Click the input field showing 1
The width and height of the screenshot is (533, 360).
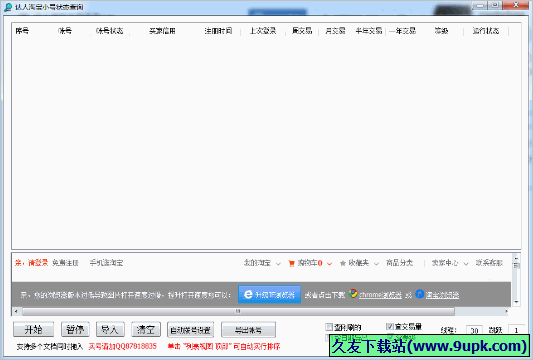pyautogui.click(x=516, y=330)
